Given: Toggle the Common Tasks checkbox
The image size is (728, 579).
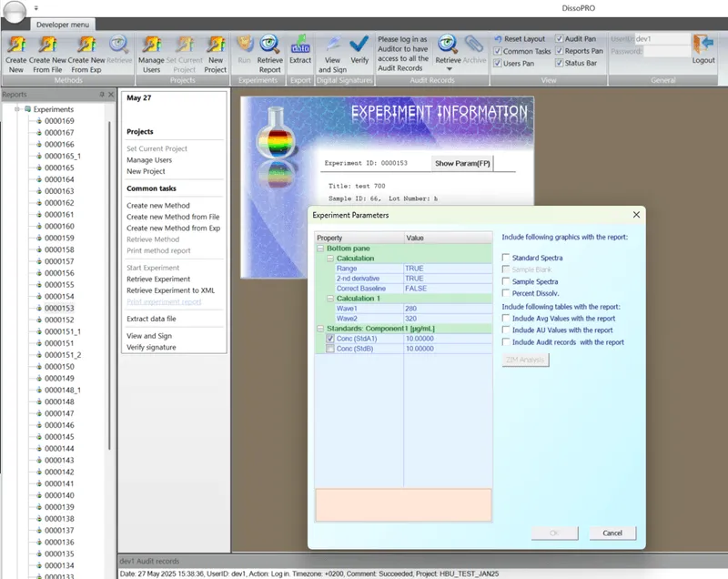Looking at the screenshot, I should [x=498, y=51].
